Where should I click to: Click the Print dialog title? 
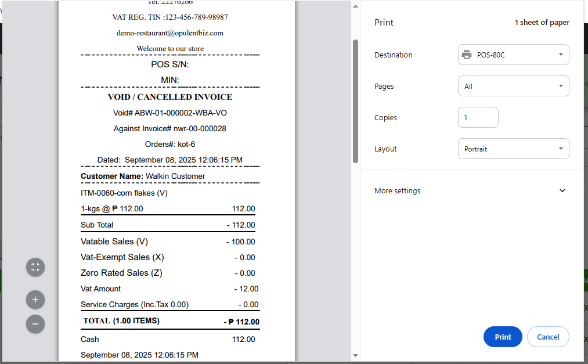click(x=384, y=23)
